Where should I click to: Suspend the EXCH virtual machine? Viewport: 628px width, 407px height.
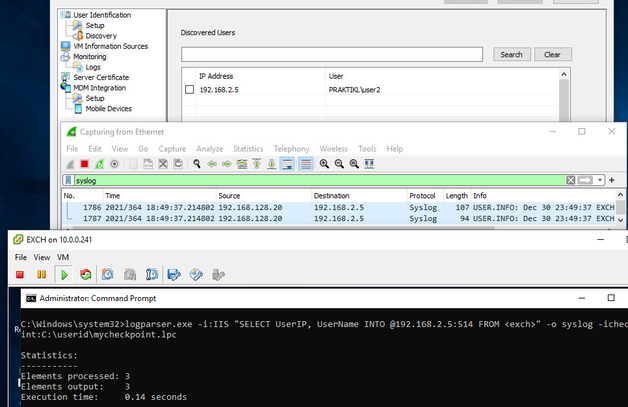(41, 274)
